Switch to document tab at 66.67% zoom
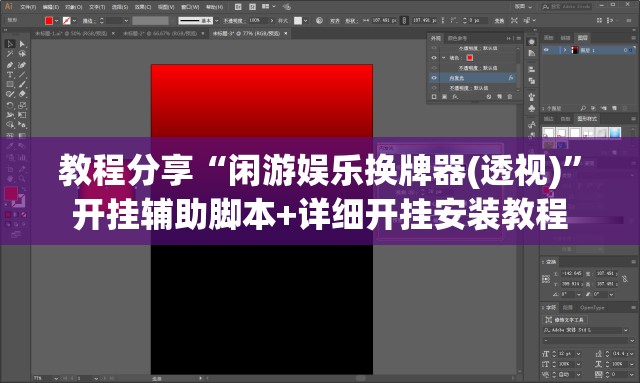The width and height of the screenshot is (640, 383). (x=160, y=33)
